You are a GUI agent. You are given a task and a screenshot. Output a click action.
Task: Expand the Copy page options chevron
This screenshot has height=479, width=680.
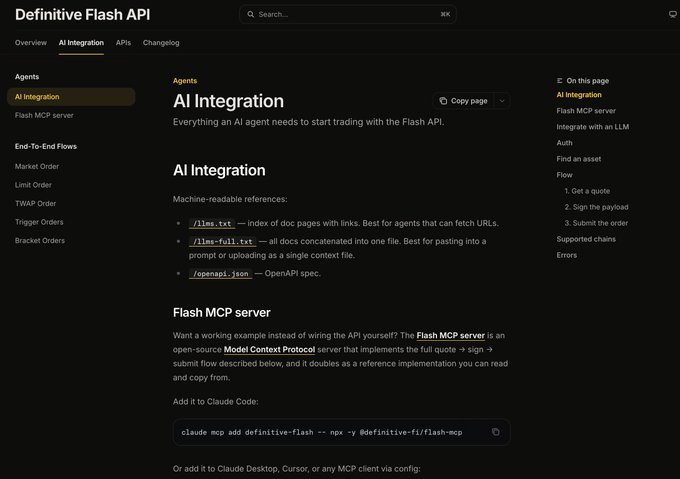[x=502, y=101]
